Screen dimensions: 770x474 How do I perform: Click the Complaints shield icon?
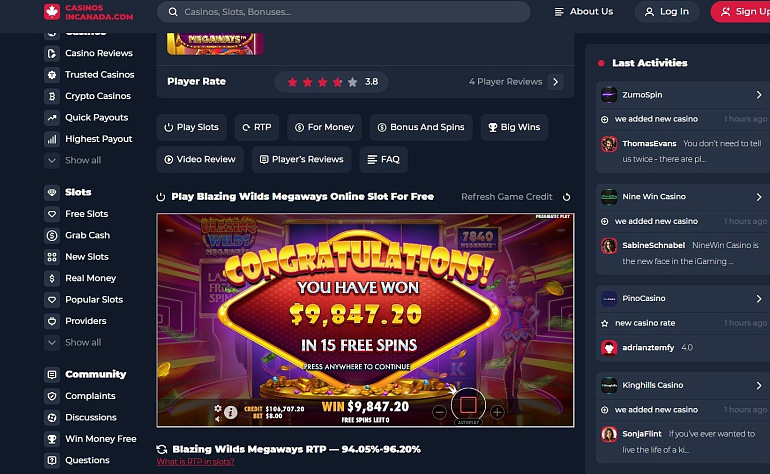pyautogui.click(x=52, y=396)
